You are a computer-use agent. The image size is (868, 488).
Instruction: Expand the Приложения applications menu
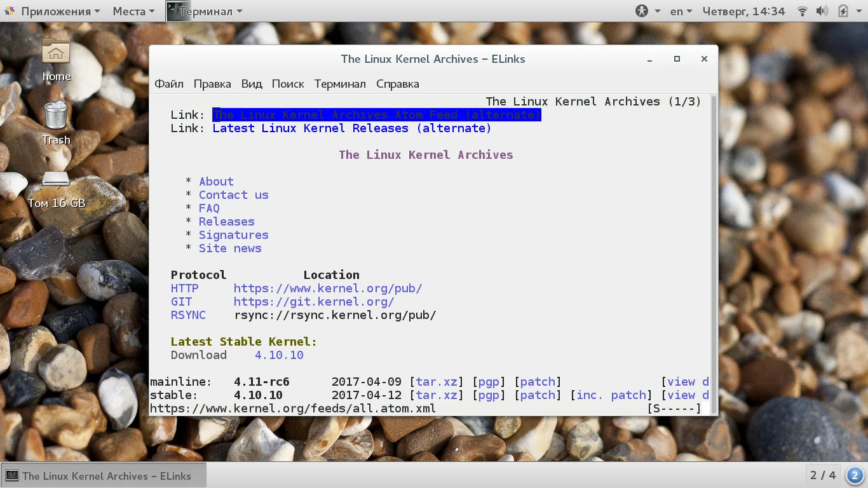[52, 11]
